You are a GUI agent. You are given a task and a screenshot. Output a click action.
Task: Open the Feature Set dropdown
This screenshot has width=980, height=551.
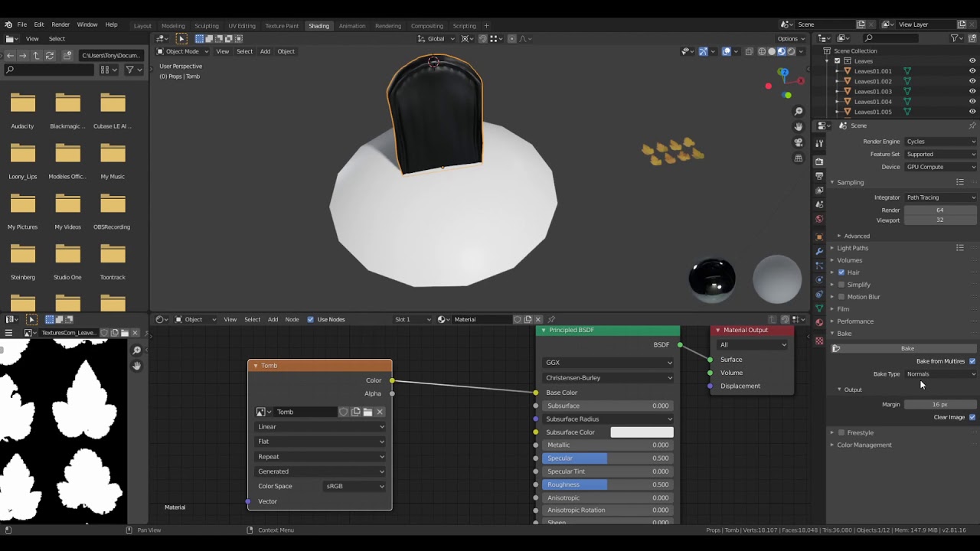tap(941, 154)
